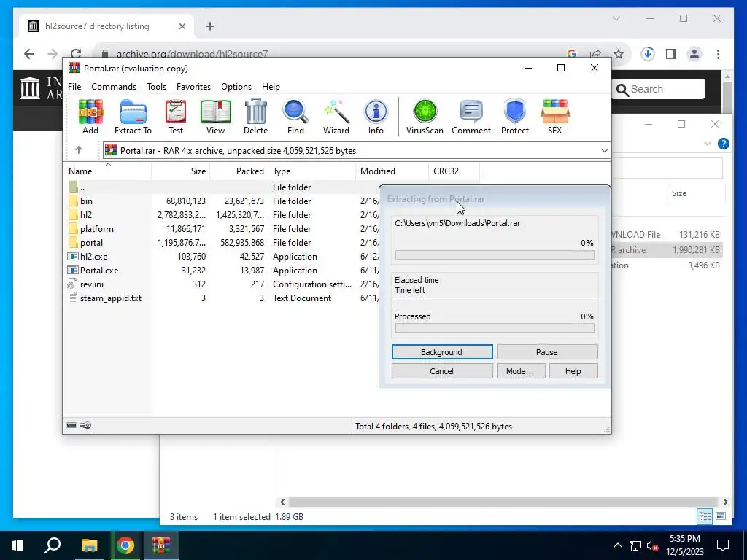
Task: Open File Explorer from the taskbar
Action: (x=89, y=545)
